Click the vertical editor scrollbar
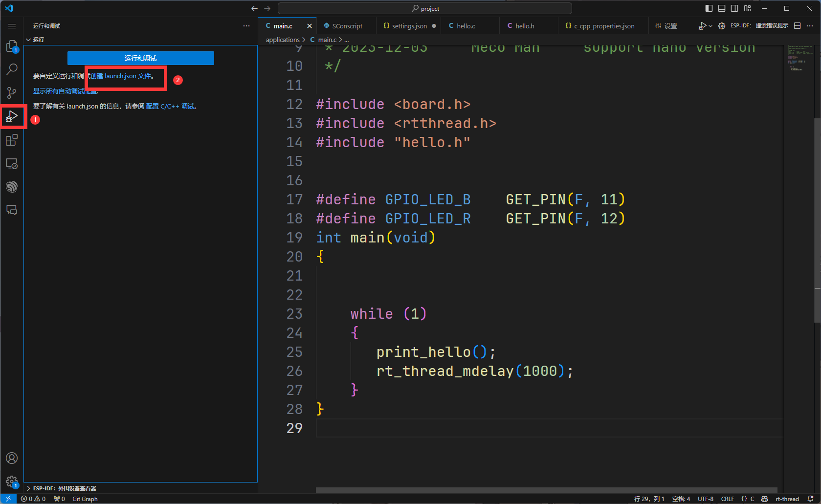821x504 pixels. tap(817, 220)
